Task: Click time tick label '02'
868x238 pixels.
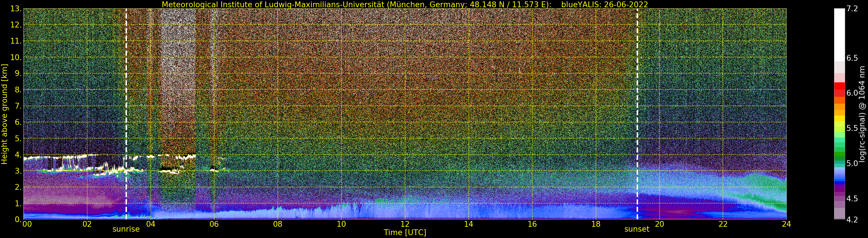Action: (x=87, y=224)
